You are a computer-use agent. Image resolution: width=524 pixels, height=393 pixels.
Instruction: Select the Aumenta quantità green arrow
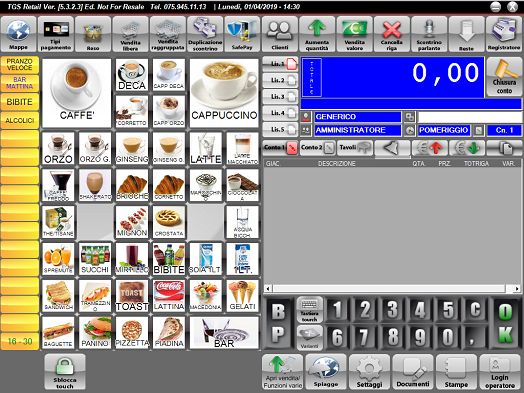[317, 34]
